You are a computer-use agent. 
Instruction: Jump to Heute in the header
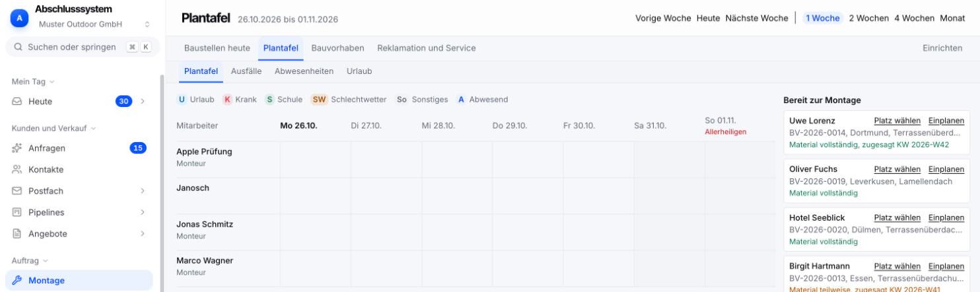(708, 18)
